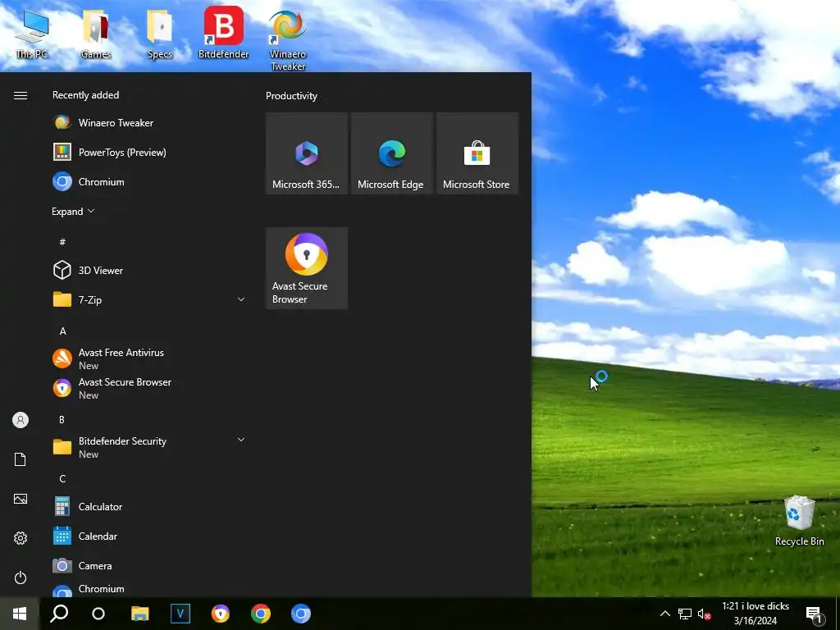Expand the Start menu hamburger navigation
This screenshot has height=630, width=840.
click(x=21, y=95)
